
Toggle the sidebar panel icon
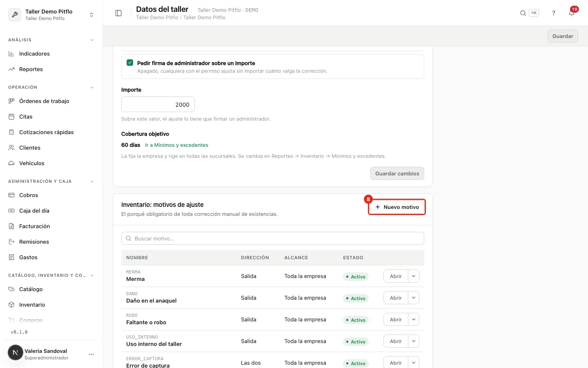click(118, 13)
